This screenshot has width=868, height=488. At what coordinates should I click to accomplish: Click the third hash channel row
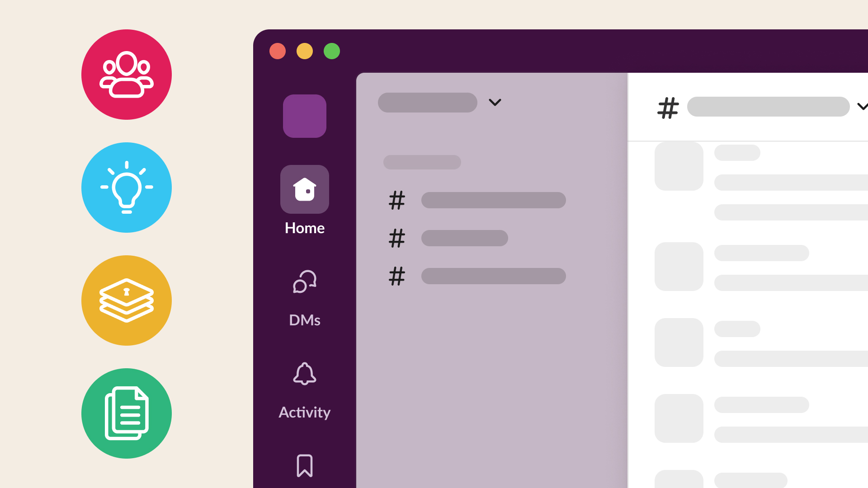(x=477, y=276)
